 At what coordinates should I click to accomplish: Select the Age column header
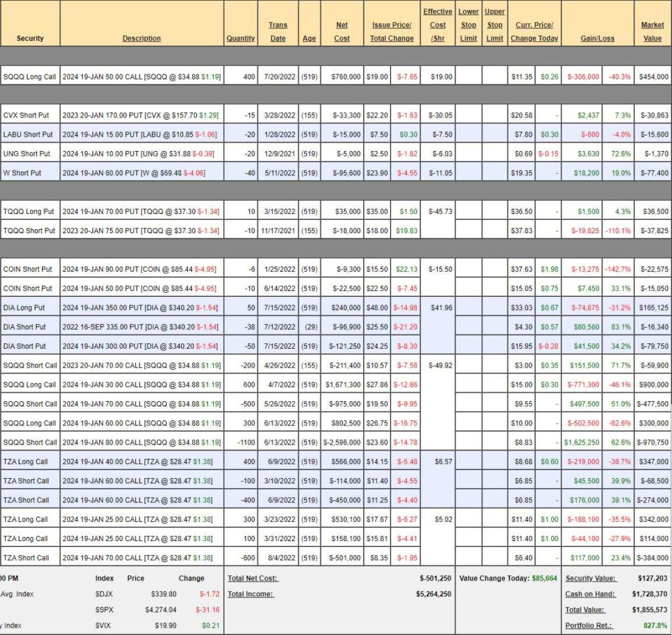click(x=309, y=38)
